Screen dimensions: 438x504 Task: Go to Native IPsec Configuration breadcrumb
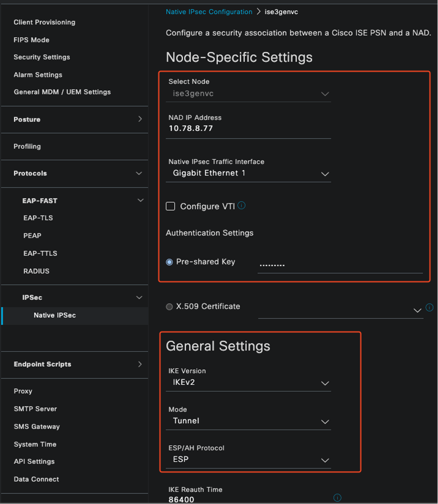click(209, 12)
